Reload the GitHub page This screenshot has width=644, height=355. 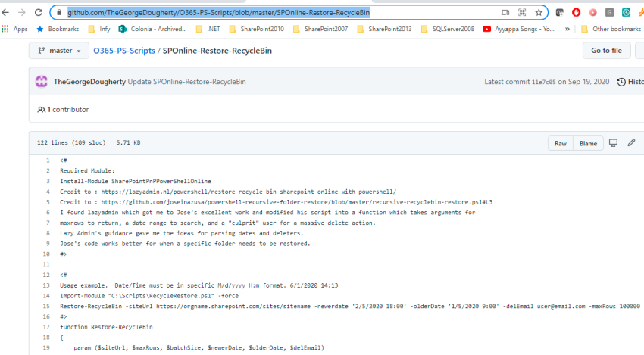pos(39,12)
